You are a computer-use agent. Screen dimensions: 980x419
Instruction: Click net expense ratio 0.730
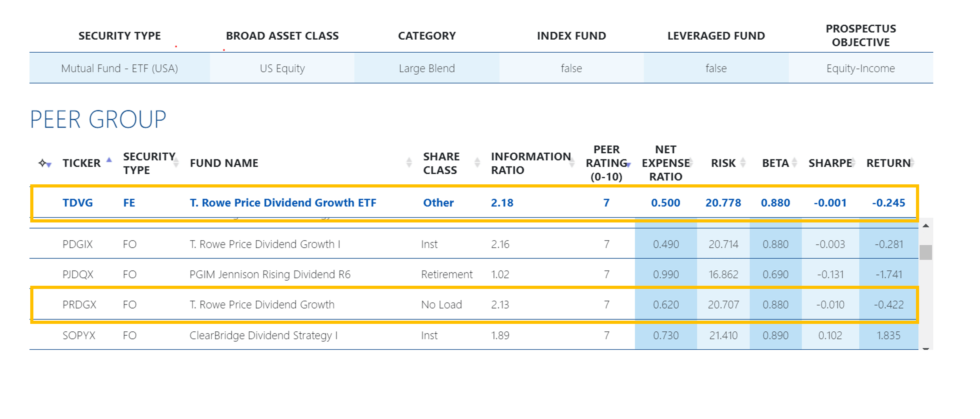click(666, 335)
